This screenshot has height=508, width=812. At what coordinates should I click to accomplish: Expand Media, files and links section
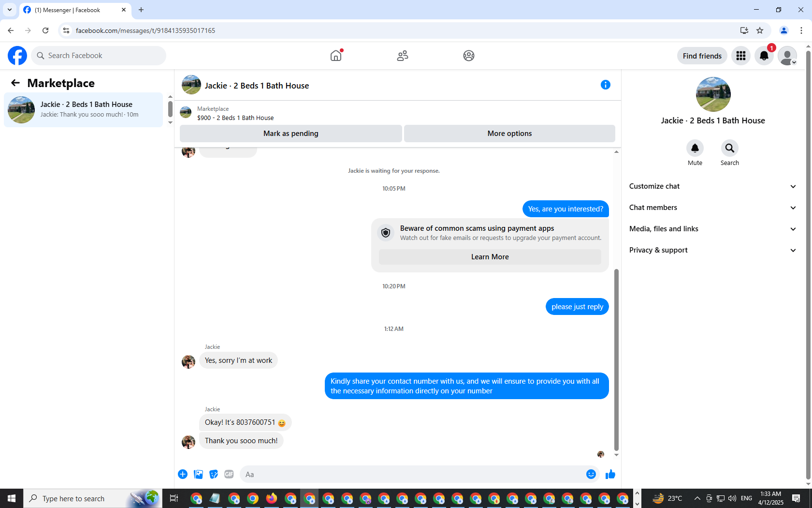coord(713,229)
